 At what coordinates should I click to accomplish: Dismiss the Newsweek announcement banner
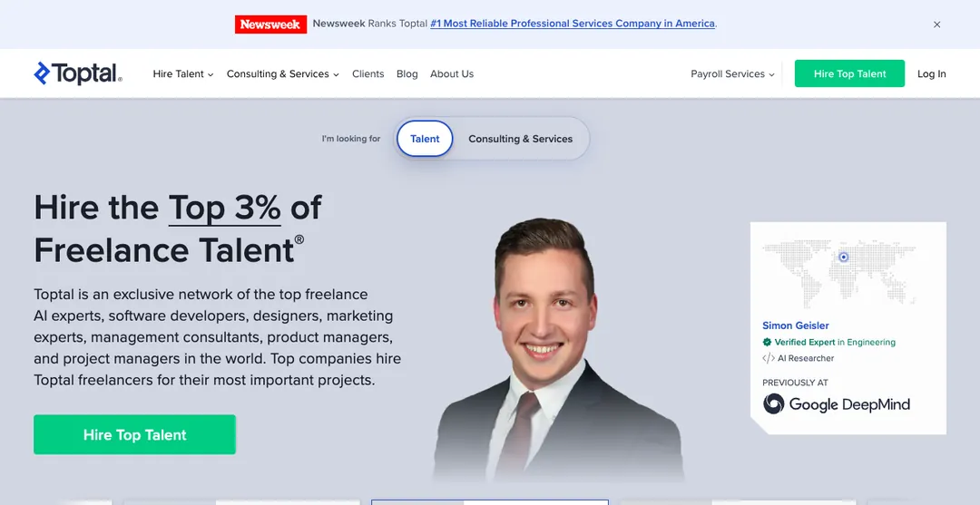(936, 24)
